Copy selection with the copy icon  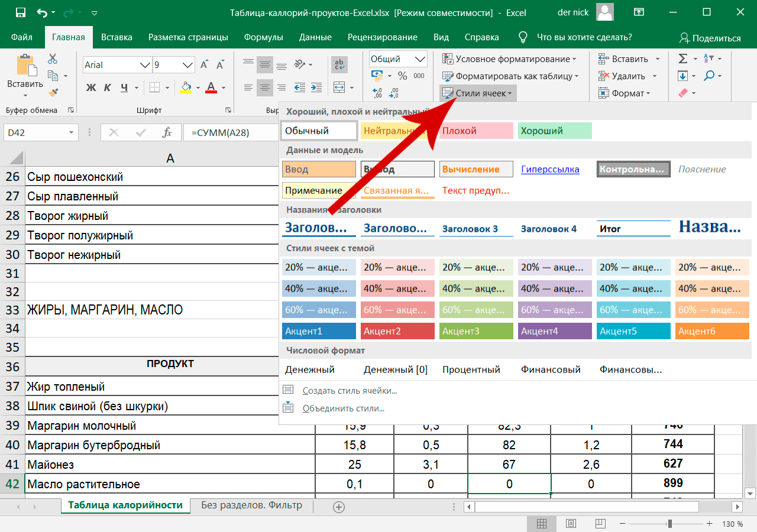(x=53, y=76)
